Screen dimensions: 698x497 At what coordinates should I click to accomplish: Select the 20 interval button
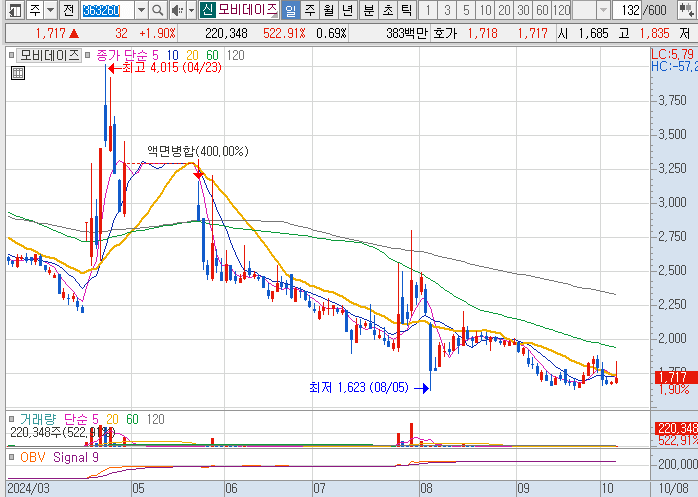tap(504, 10)
